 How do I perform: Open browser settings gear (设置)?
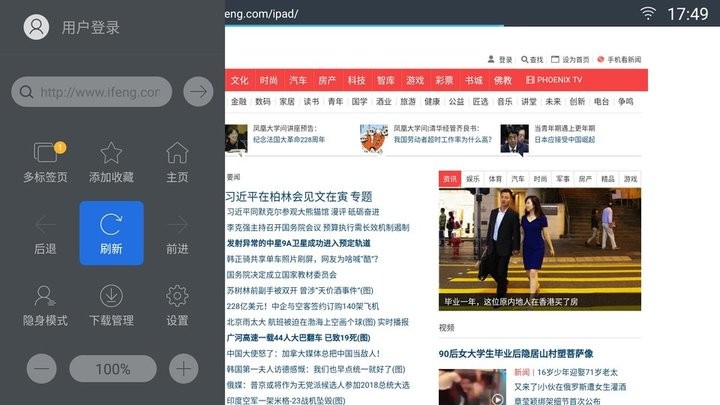click(x=177, y=297)
